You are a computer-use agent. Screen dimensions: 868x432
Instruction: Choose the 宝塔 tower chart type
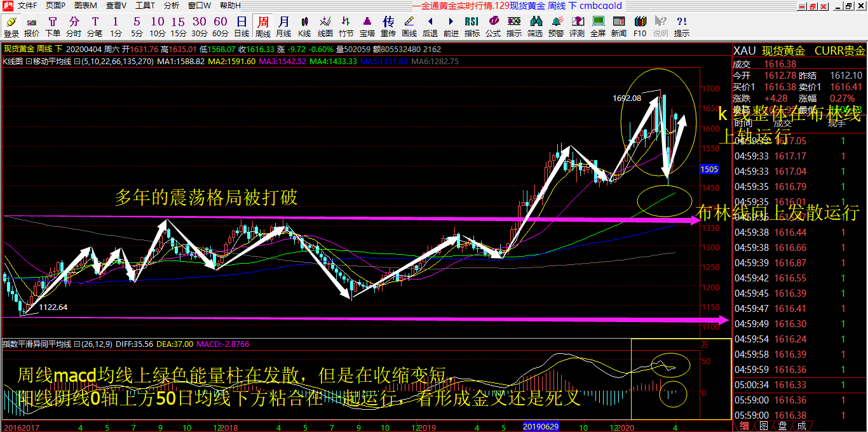click(367, 27)
